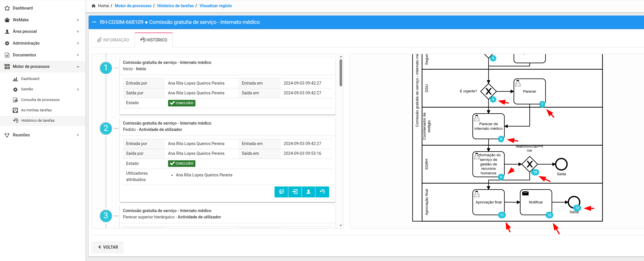
Task: Select badge 11 on Aprovação final task
Action: point(502,215)
